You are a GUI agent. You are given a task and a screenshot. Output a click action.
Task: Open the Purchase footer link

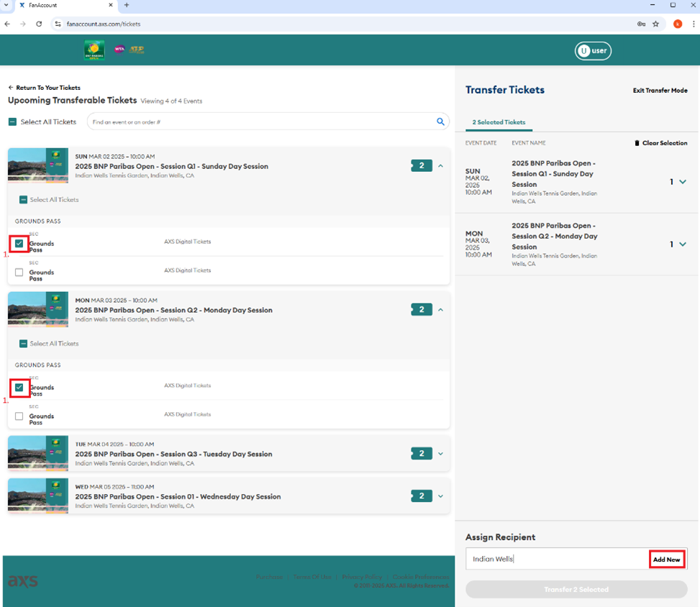tap(269, 577)
